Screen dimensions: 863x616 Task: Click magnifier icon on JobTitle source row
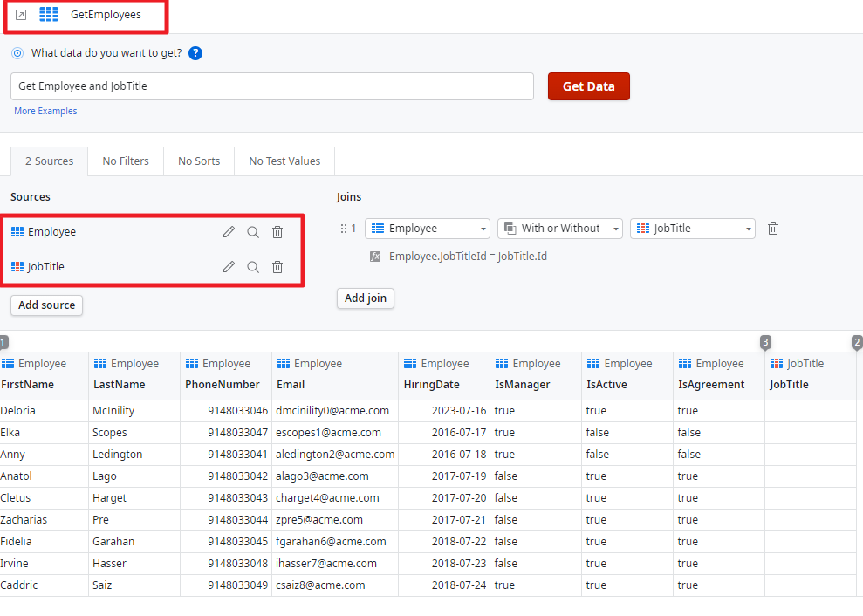click(253, 267)
